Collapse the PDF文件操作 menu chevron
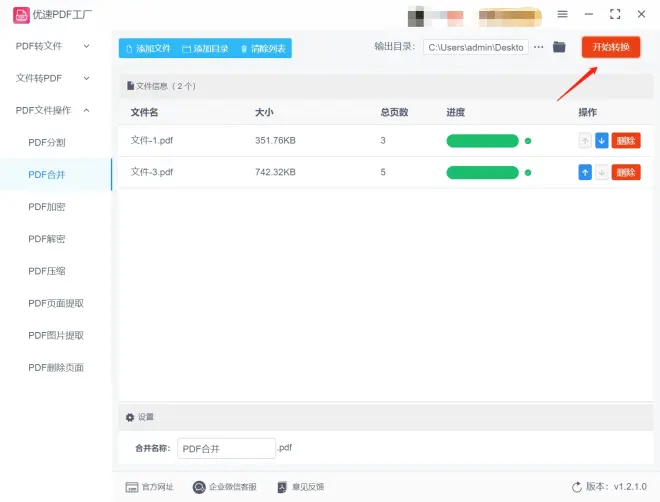 pyautogui.click(x=86, y=110)
